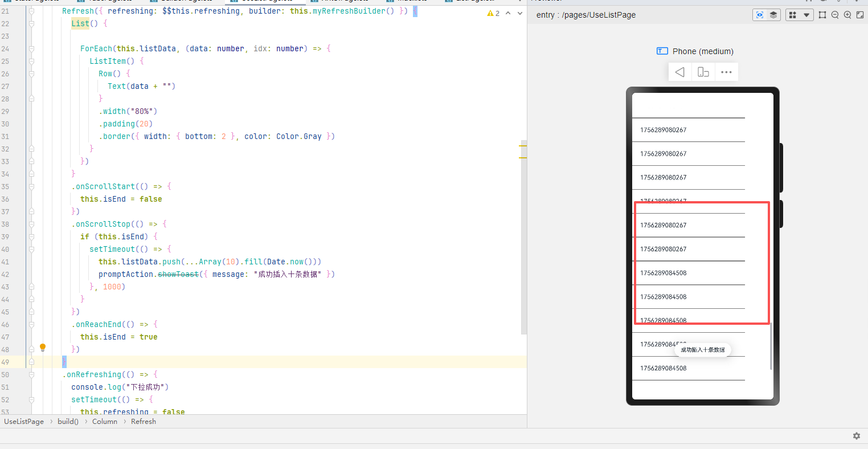Expand the multi-device preview dropdown arrow
868x449 pixels.
[806, 15]
